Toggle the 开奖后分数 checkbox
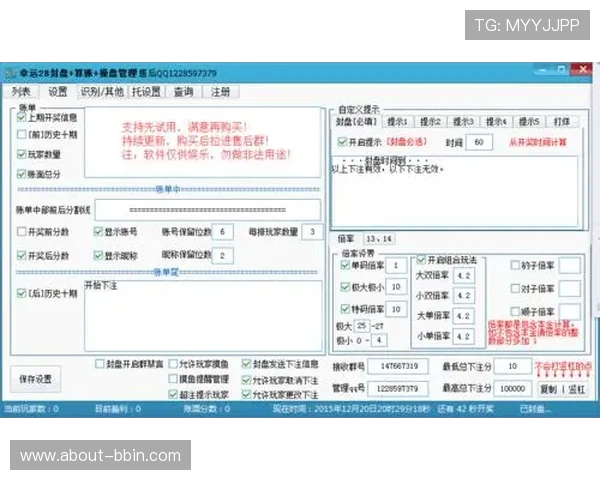The image size is (600, 480). [x=21, y=255]
